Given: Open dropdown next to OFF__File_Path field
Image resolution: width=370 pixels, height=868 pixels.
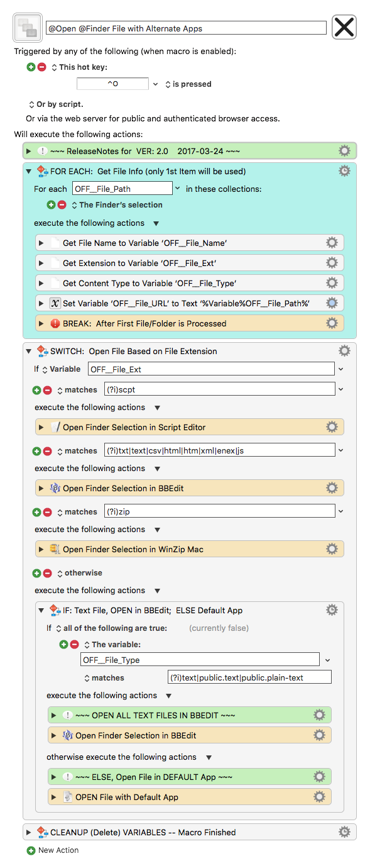Looking at the screenshot, I should point(178,188).
